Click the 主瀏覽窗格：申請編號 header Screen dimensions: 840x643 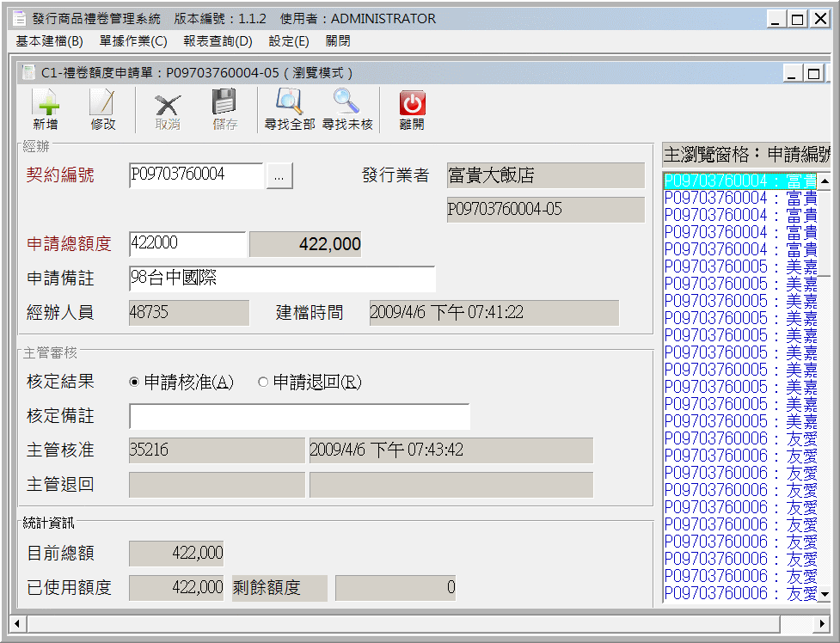[x=746, y=155]
